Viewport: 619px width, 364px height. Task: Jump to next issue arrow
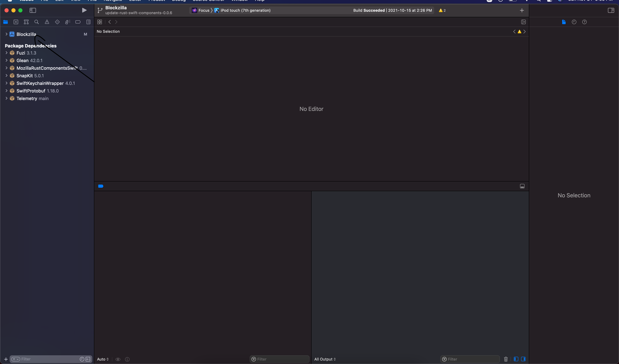(524, 32)
